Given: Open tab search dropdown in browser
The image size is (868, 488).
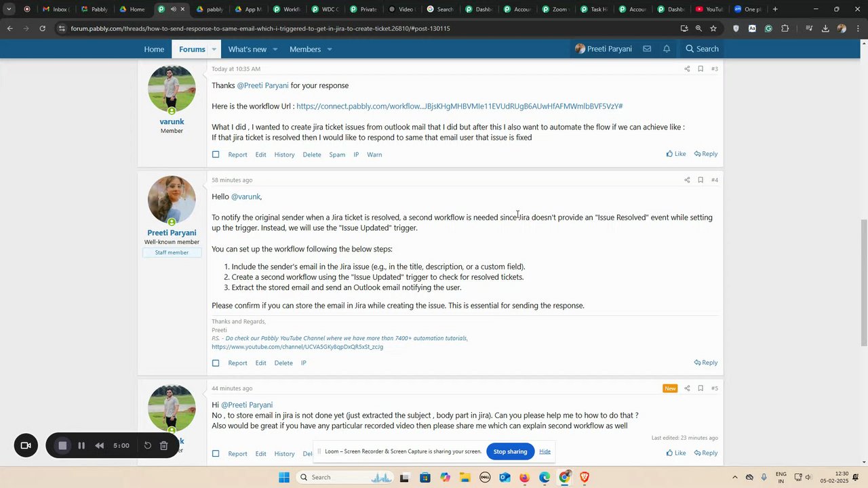Looking at the screenshot, I should click(9, 9).
